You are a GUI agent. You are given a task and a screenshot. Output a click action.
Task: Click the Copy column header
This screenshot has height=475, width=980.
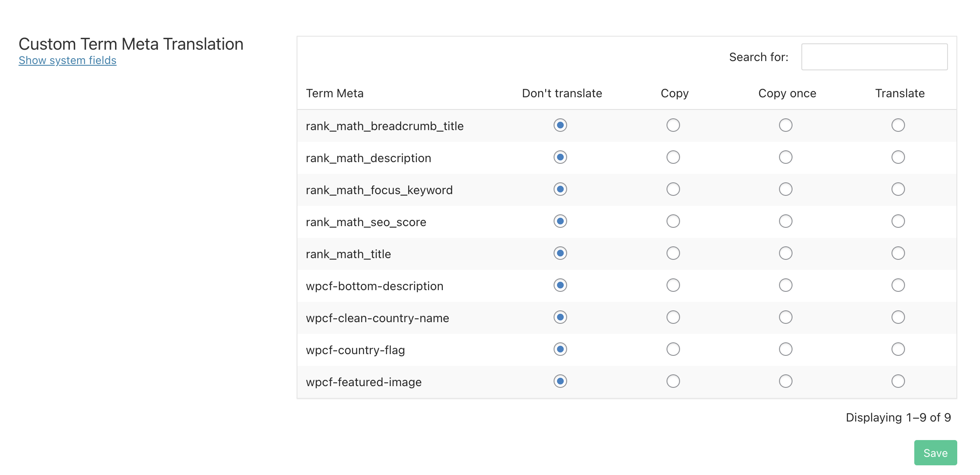click(x=675, y=93)
